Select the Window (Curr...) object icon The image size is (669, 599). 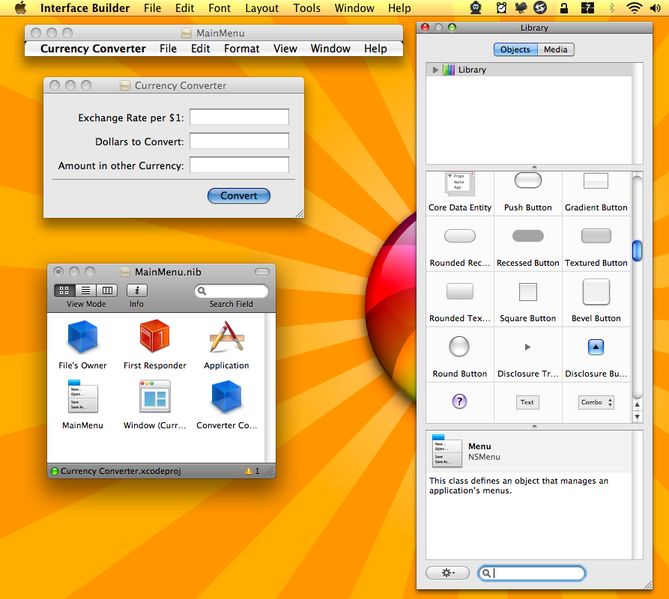154,396
